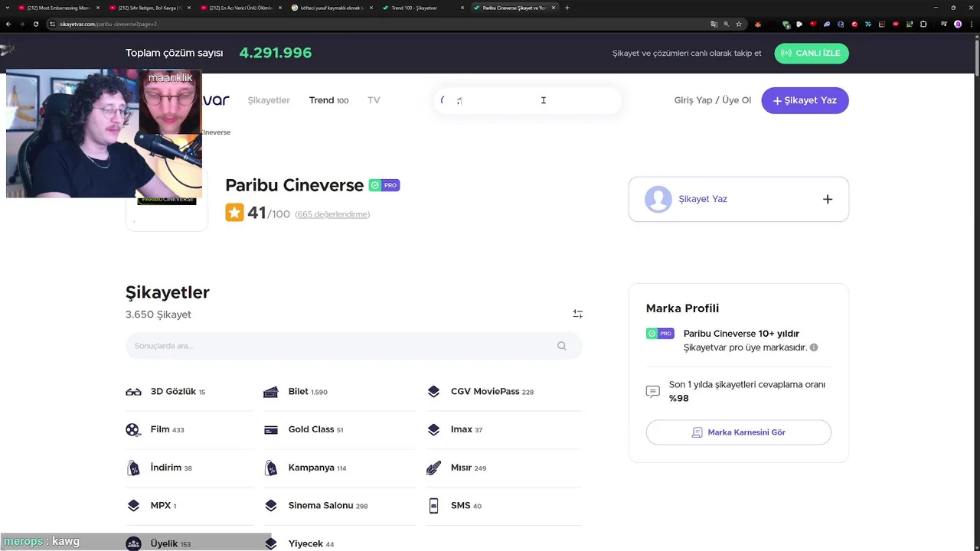This screenshot has width=980, height=551.
Task: Open the Sinema Salonu 298 category
Action: tap(328, 506)
